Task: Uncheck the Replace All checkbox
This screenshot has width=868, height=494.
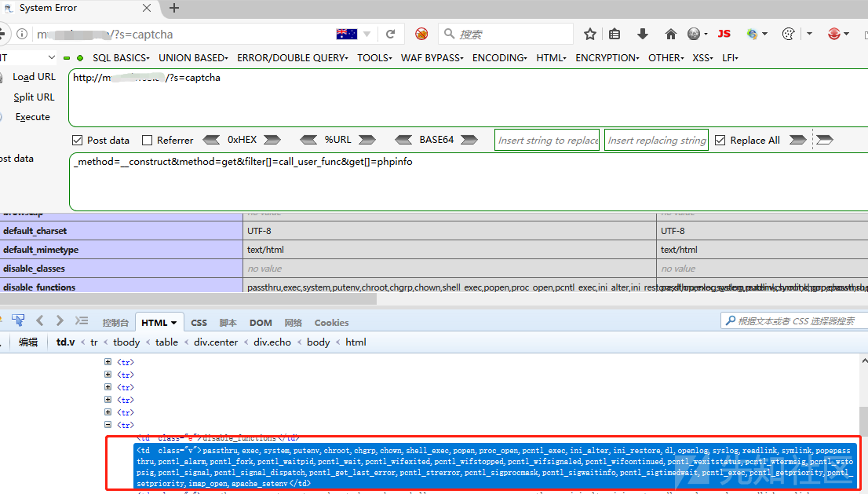Action: pyautogui.click(x=720, y=140)
